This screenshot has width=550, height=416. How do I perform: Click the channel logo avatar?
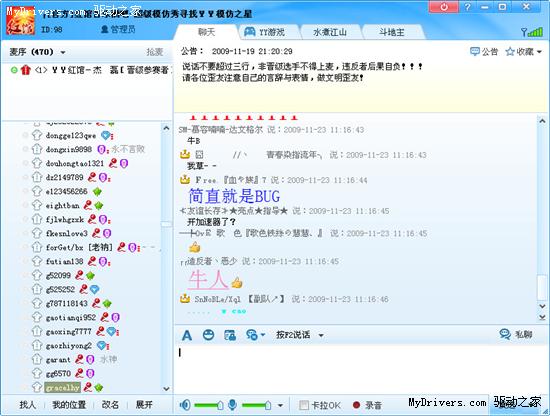[20, 21]
